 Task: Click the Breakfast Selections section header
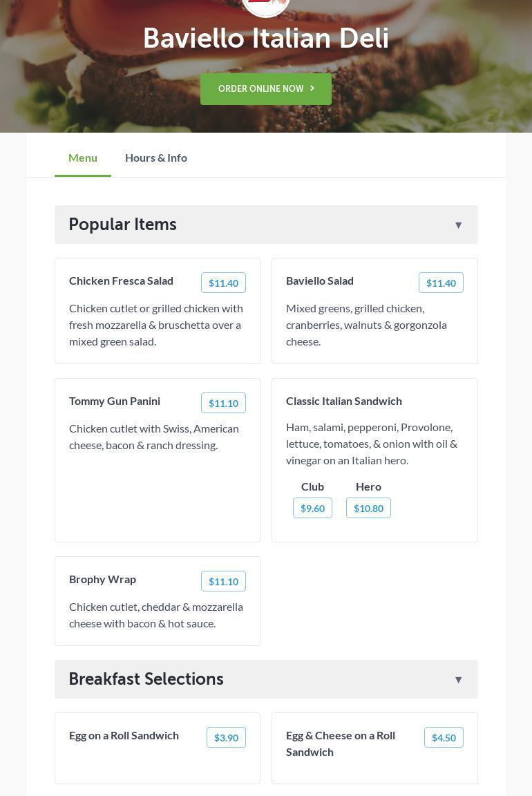[x=146, y=679]
